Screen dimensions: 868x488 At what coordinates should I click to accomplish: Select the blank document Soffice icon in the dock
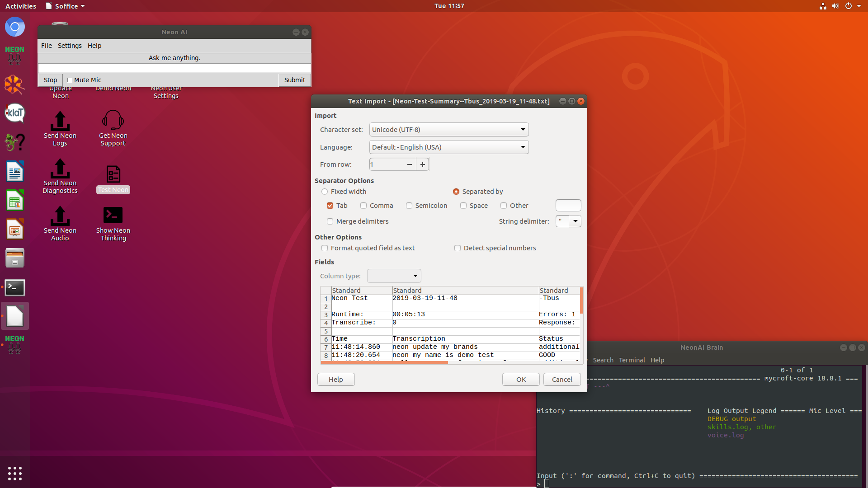15,316
